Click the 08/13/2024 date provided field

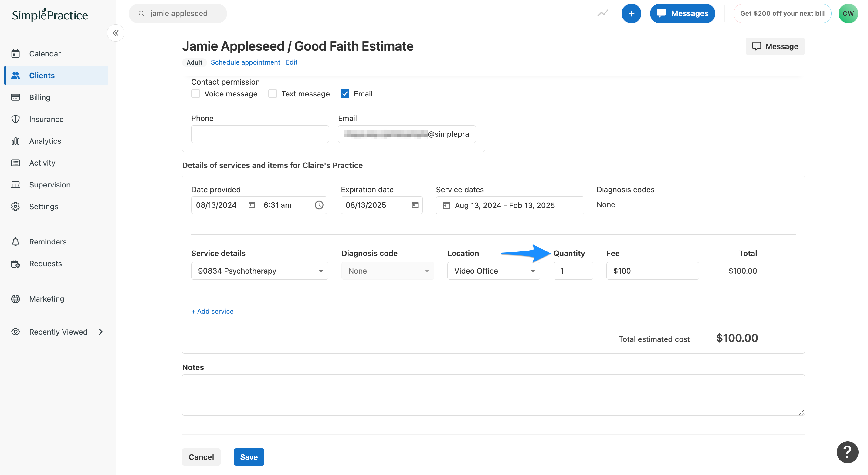pos(225,205)
